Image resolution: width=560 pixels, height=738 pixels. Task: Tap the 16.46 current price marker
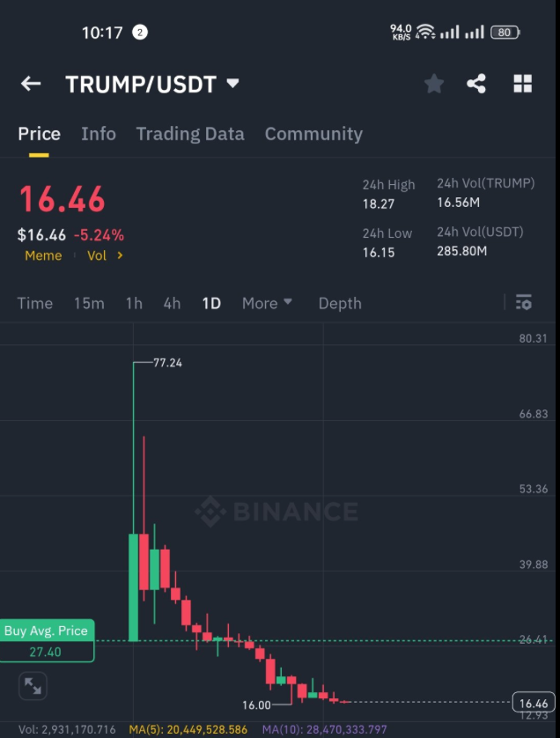coord(534,703)
